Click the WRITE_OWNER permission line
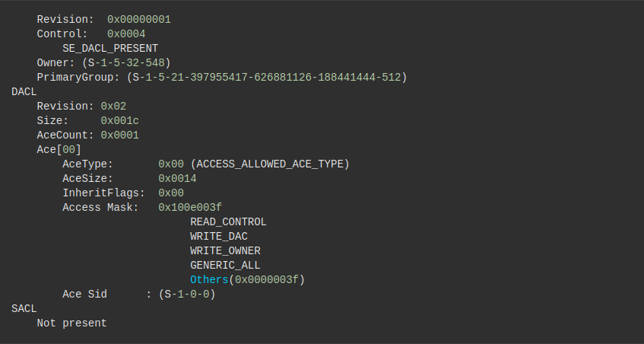 225,250
